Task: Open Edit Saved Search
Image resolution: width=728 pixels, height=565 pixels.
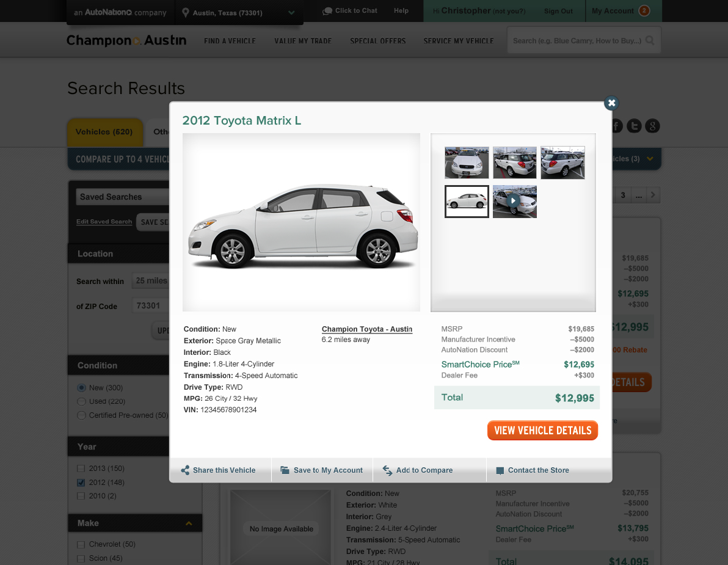Action: (104, 221)
